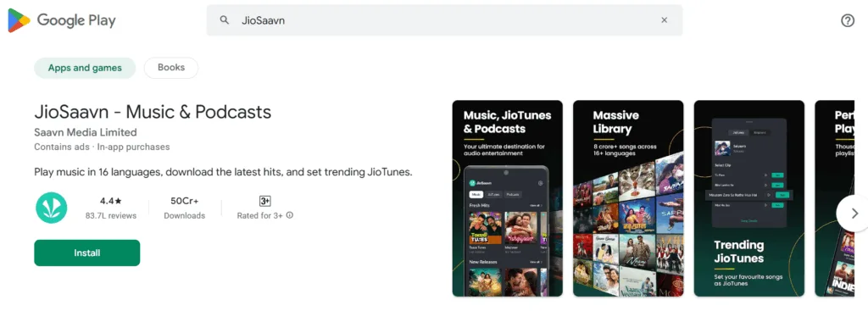
Task: Click the 3+ content rating badge
Action: coord(265,201)
